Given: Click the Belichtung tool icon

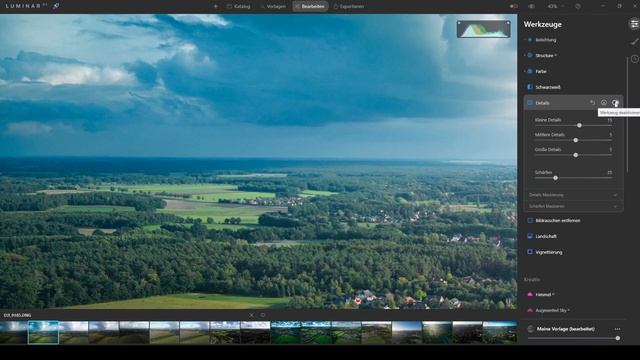Looking at the screenshot, I should pos(530,40).
